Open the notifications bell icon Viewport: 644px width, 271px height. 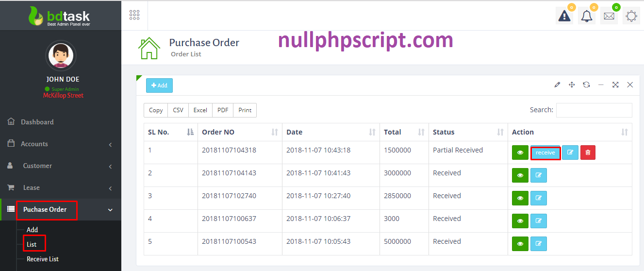pos(587,16)
